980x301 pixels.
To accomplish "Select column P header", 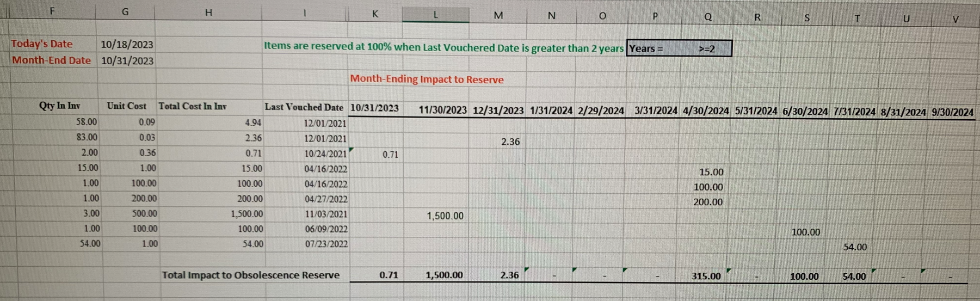I will tap(655, 16).
